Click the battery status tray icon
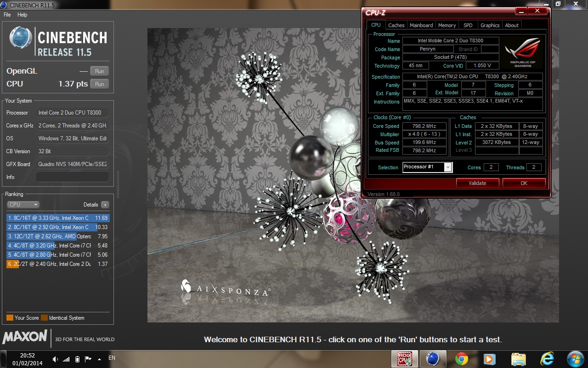This screenshot has height=368, width=588. (x=77, y=359)
